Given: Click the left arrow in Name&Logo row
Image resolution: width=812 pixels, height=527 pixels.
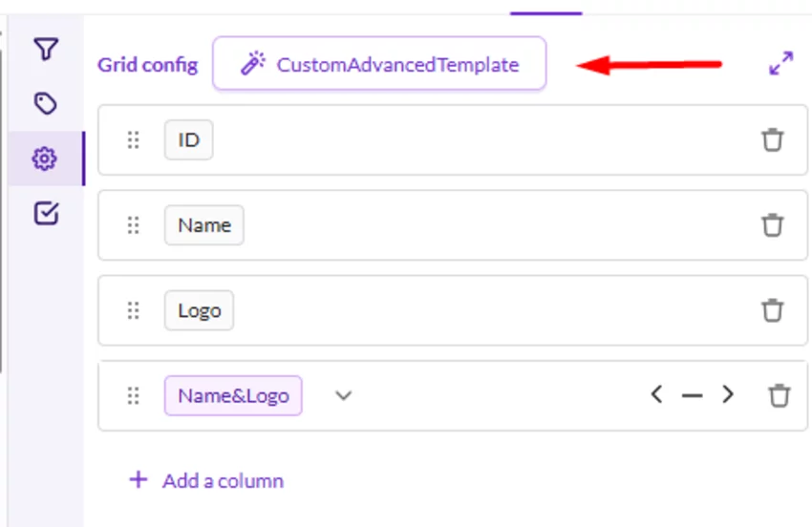Looking at the screenshot, I should (x=656, y=395).
